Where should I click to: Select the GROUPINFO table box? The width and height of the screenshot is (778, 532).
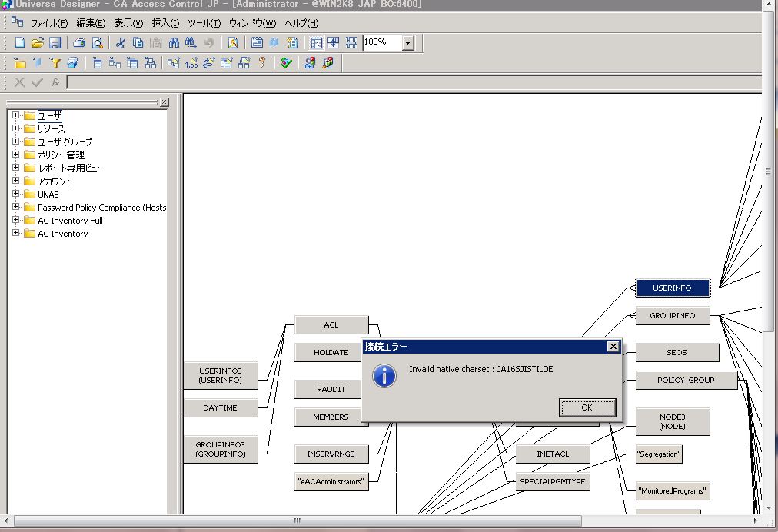pyautogui.click(x=673, y=316)
